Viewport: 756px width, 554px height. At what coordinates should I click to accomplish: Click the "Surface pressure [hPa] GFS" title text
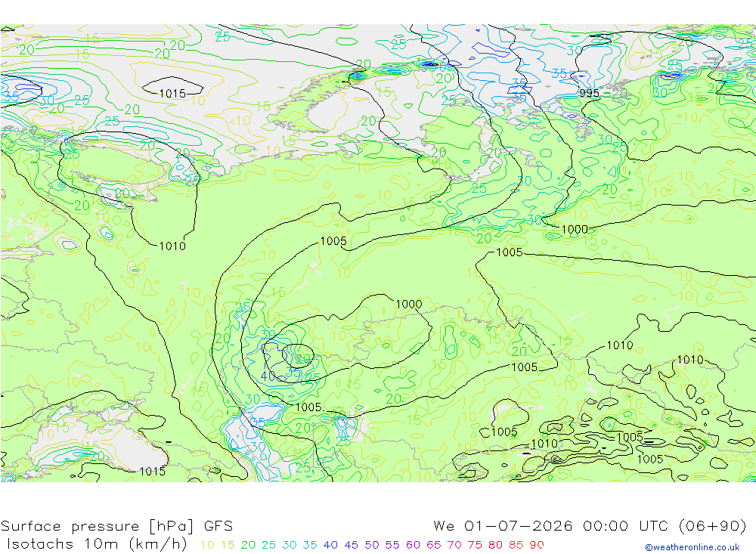[x=116, y=525]
